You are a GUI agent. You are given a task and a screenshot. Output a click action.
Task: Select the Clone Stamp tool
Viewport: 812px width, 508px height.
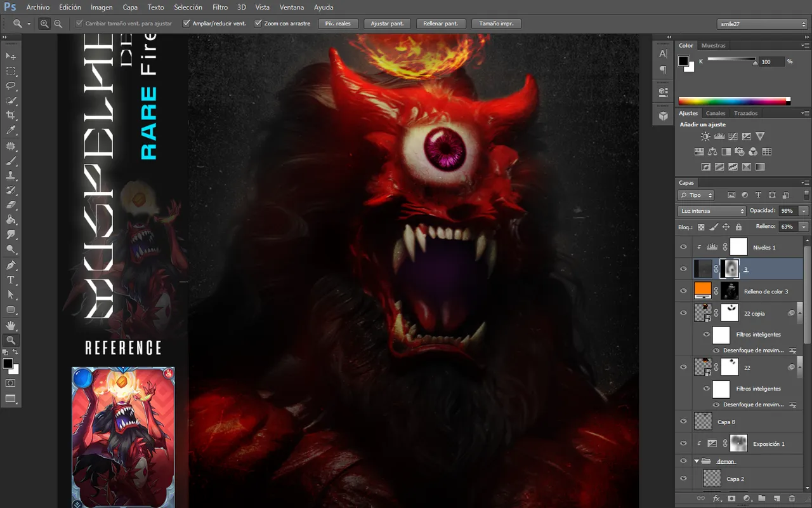pos(11,176)
